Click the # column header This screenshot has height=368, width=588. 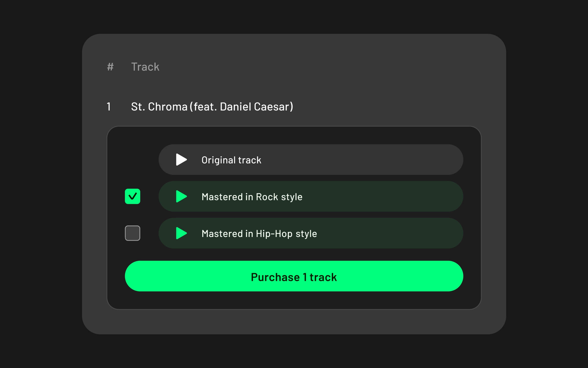coord(110,67)
